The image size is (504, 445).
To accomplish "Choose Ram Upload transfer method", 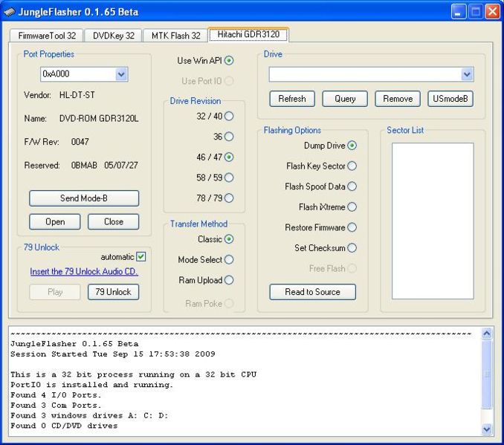I will pyautogui.click(x=229, y=280).
